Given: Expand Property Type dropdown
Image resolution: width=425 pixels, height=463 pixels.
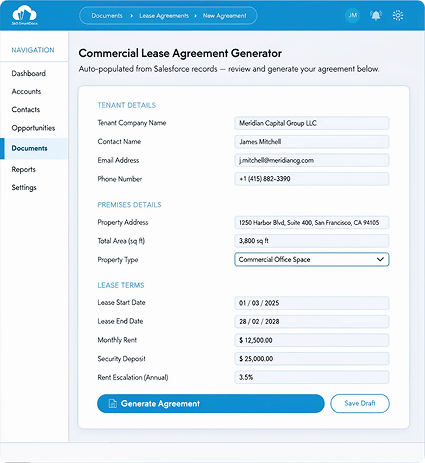Looking at the screenshot, I should click(x=312, y=259).
